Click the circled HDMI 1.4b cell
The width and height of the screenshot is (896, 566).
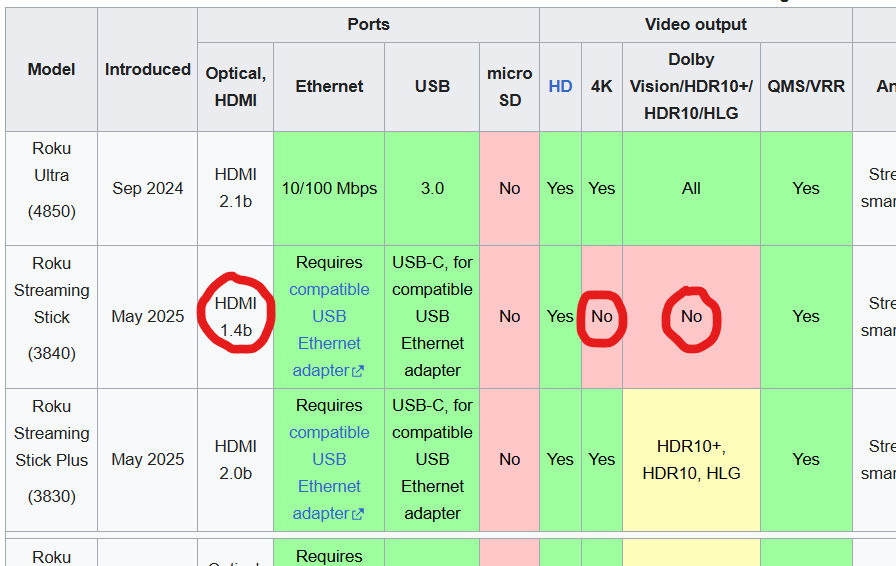click(x=236, y=316)
